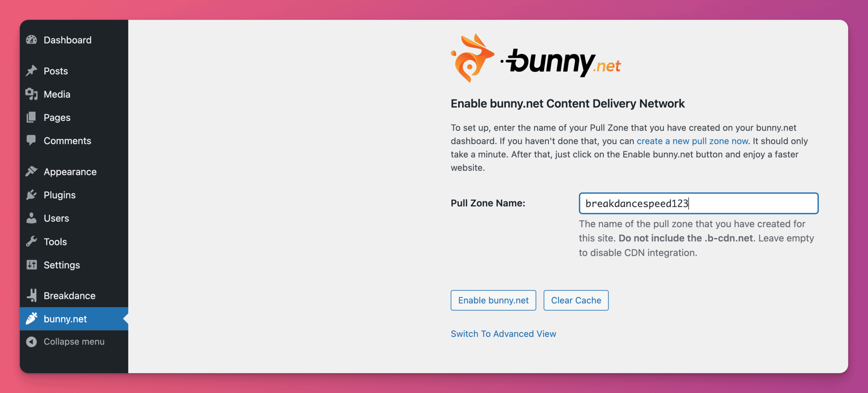Click the Tools wrench icon
The image size is (868, 393).
point(32,241)
